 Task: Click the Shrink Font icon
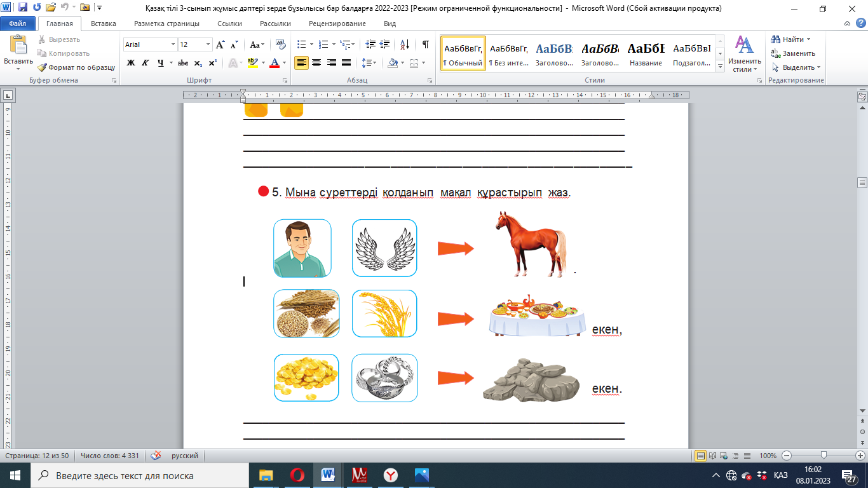coord(234,44)
